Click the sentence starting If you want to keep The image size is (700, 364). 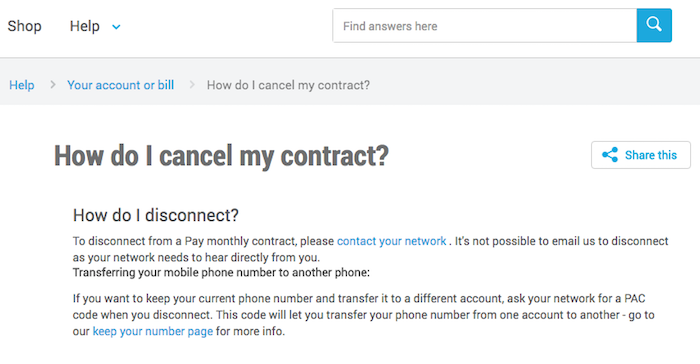pyautogui.click(x=364, y=315)
